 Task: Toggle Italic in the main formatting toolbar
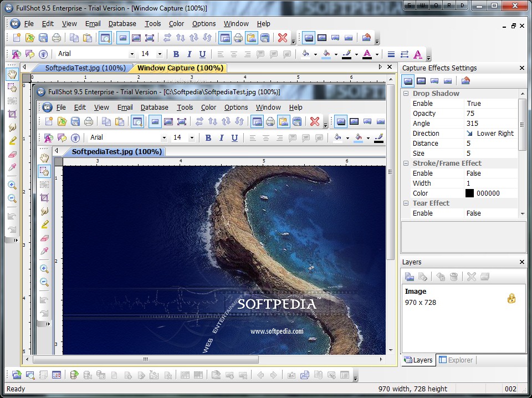pos(190,54)
